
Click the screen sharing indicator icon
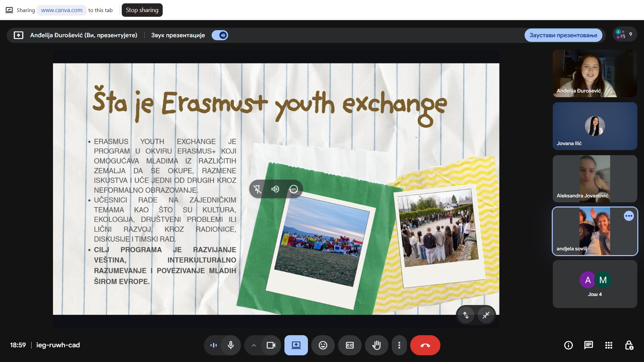[9, 10]
